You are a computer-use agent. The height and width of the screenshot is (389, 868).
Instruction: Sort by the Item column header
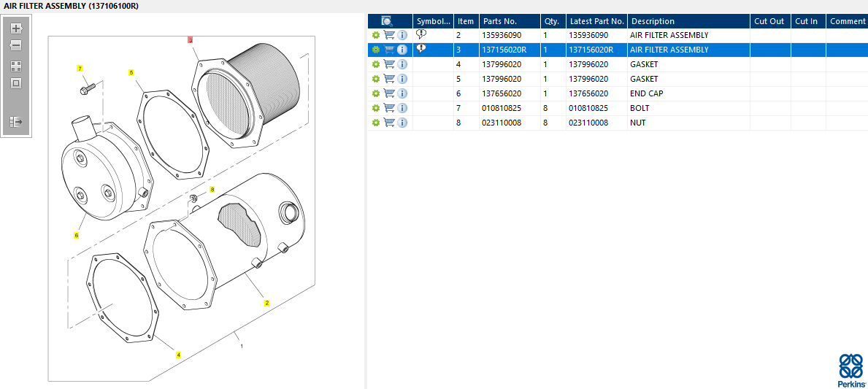pyautogui.click(x=466, y=21)
